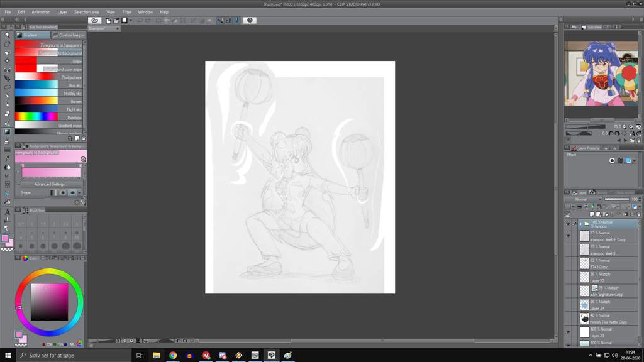644x362 pixels.
Task: Open the Filter menu
Action: [x=126, y=12]
